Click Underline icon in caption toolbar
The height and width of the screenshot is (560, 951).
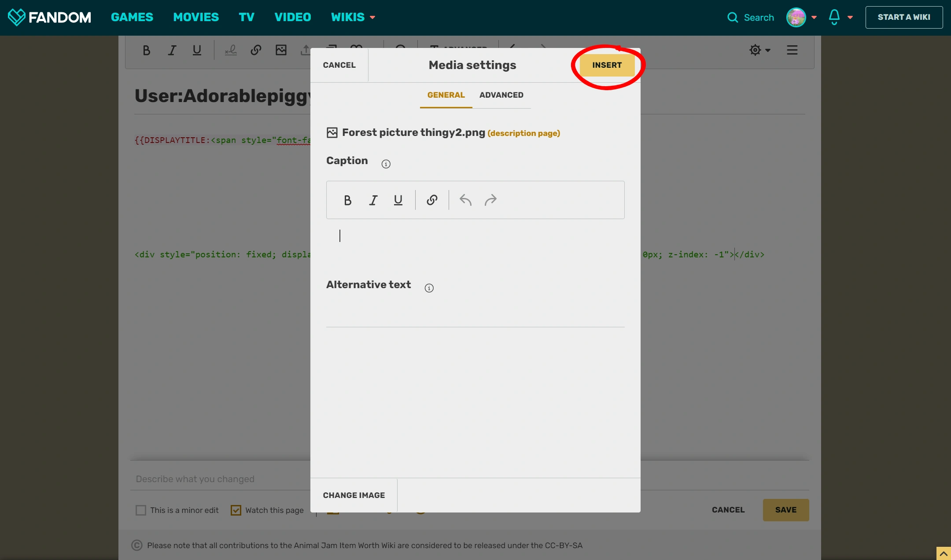(x=398, y=200)
